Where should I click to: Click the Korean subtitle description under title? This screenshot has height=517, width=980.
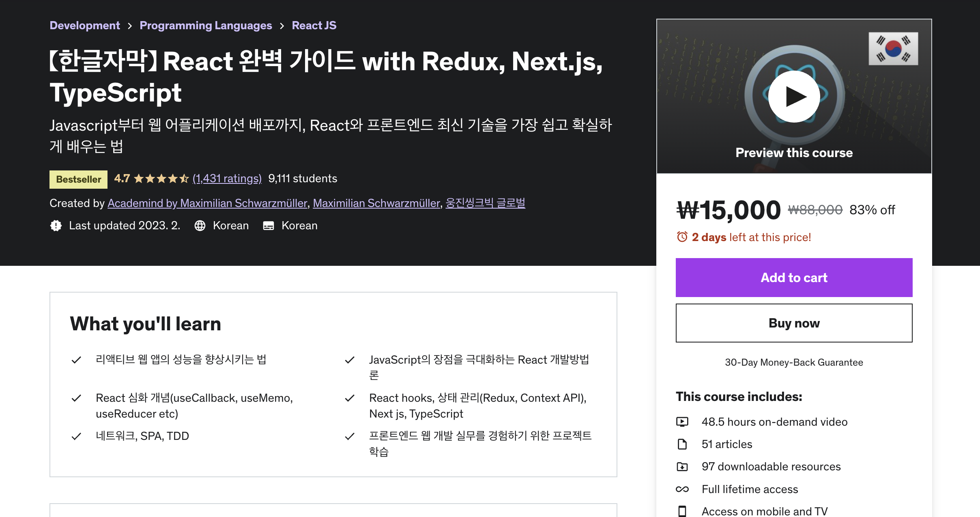point(331,136)
